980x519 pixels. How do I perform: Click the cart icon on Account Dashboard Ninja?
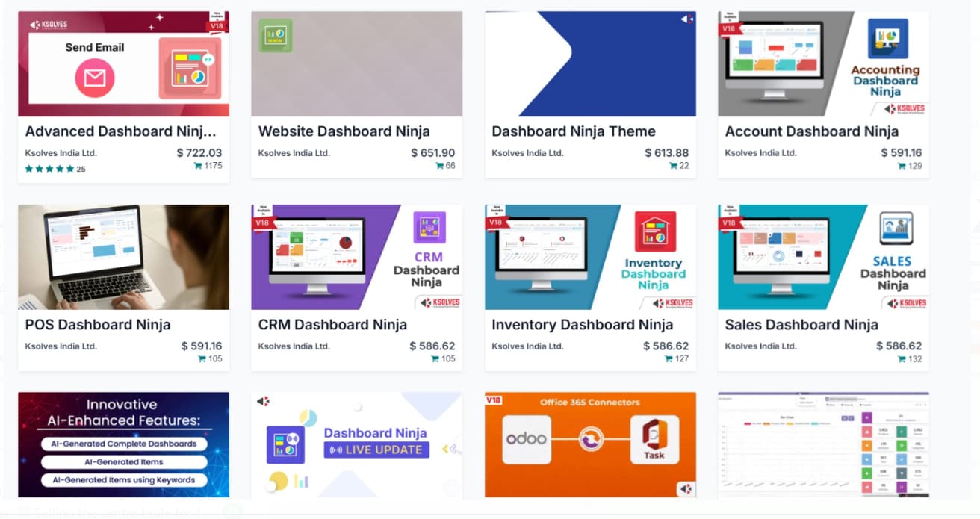tap(902, 166)
